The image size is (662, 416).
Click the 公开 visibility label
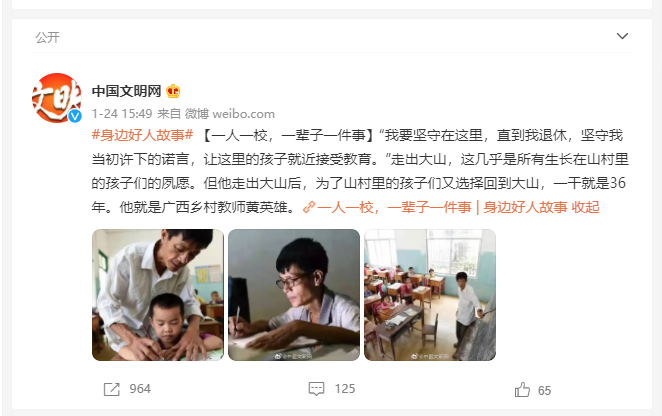point(48,38)
